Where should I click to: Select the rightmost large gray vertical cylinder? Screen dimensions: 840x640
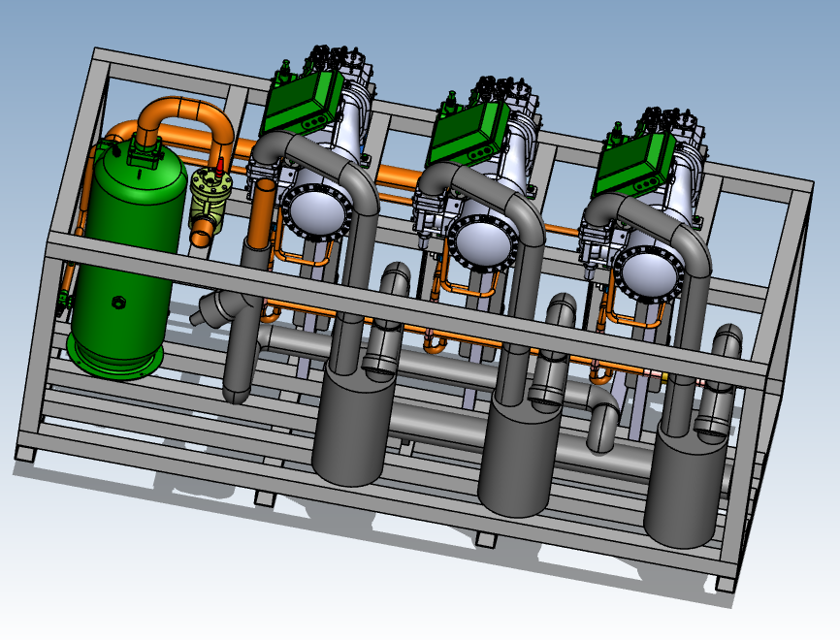(x=685, y=486)
